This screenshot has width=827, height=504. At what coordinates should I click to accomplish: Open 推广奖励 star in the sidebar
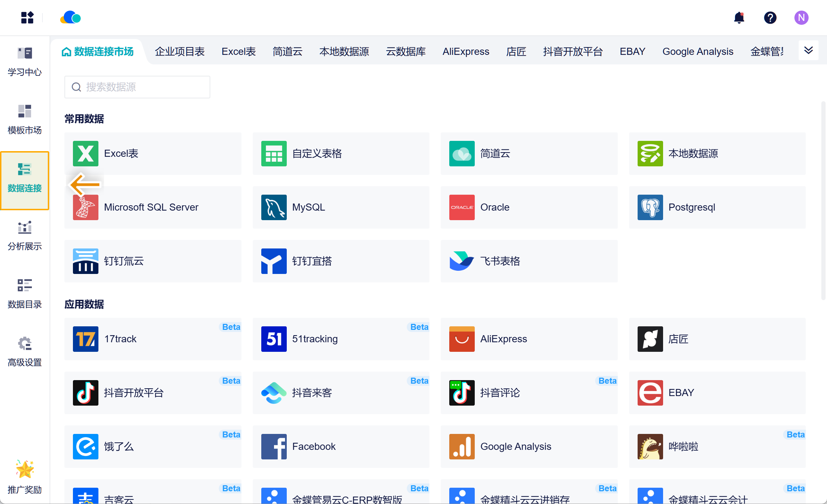pyautogui.click(x=25, y=477)
